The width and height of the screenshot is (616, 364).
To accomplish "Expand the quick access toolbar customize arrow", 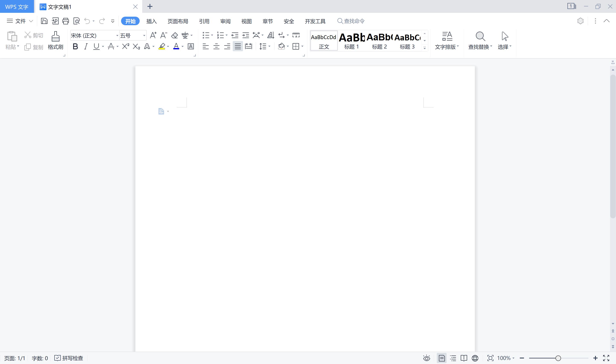I will click(x=113, y=21).
